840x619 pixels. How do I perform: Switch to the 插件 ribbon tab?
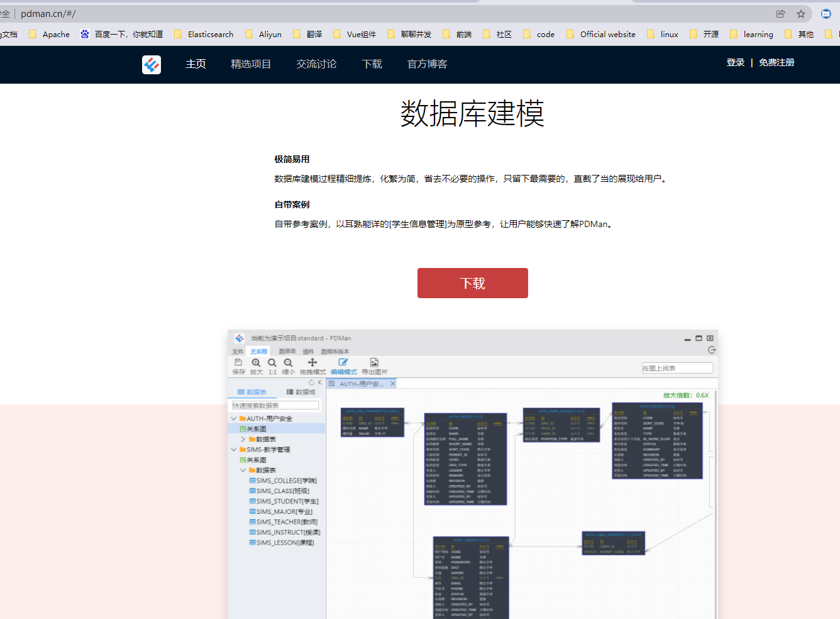click(x=308, y=352)
